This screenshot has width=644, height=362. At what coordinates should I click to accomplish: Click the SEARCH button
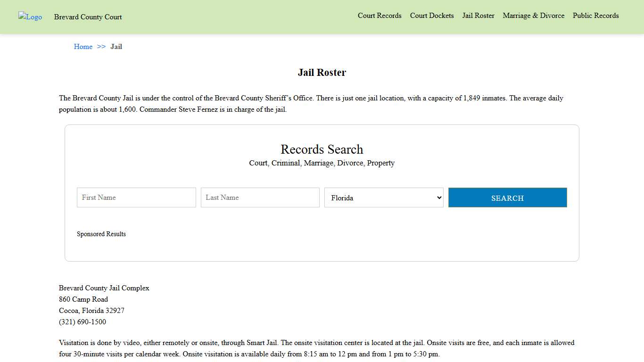point(507,197)
